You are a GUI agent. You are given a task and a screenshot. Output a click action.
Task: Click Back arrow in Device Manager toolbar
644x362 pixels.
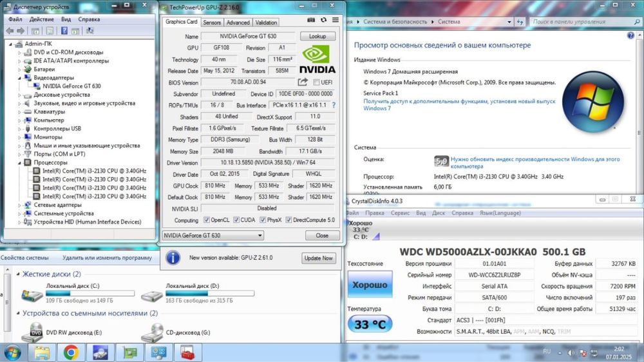10,31
